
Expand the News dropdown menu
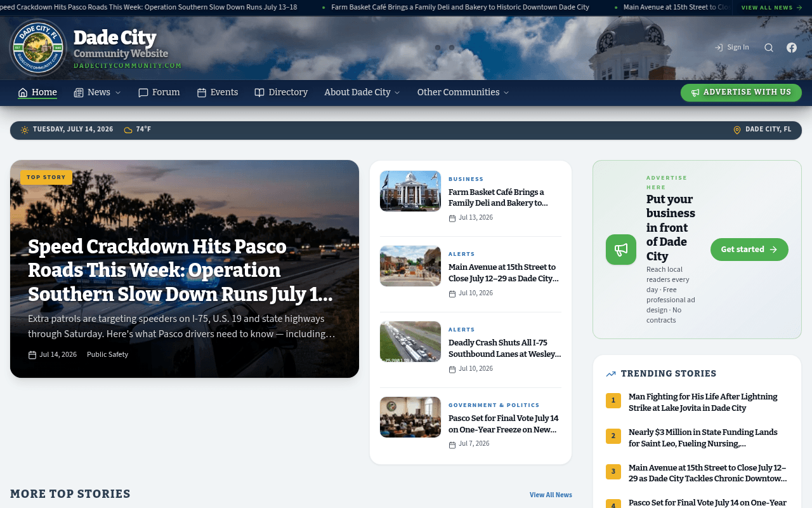(97, 93)
